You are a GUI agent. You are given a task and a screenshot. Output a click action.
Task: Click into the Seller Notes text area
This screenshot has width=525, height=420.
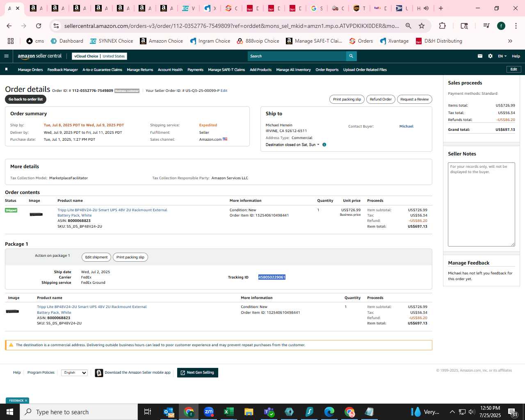(482, 204)
